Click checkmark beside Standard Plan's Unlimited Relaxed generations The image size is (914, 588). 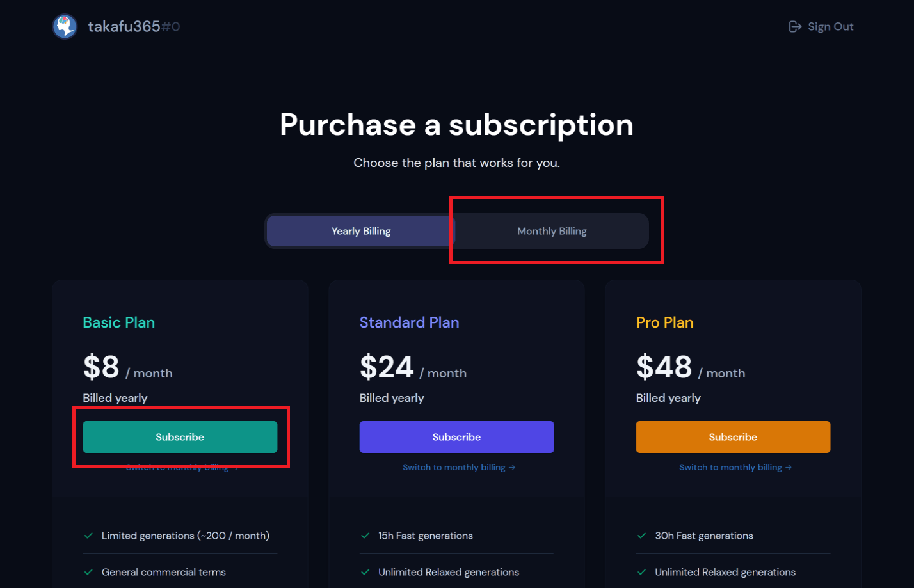365,572
